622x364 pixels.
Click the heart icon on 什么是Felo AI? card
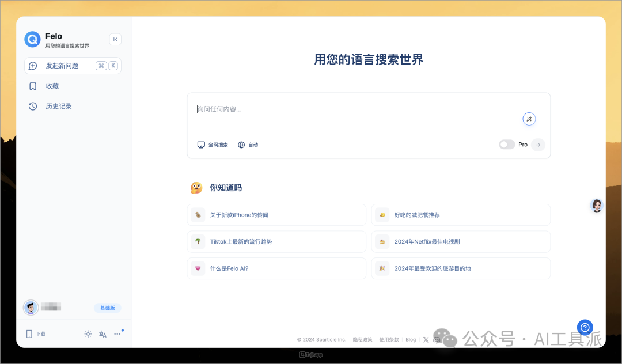198,268
